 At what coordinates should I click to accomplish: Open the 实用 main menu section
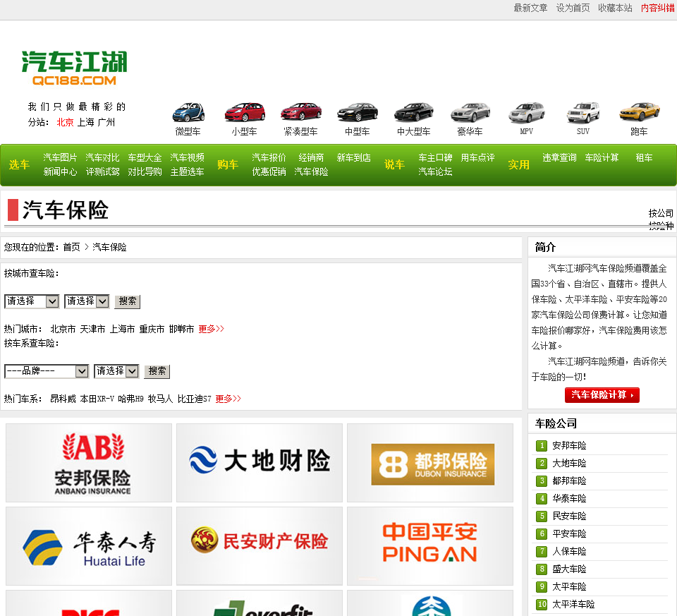tap(518, 164)
